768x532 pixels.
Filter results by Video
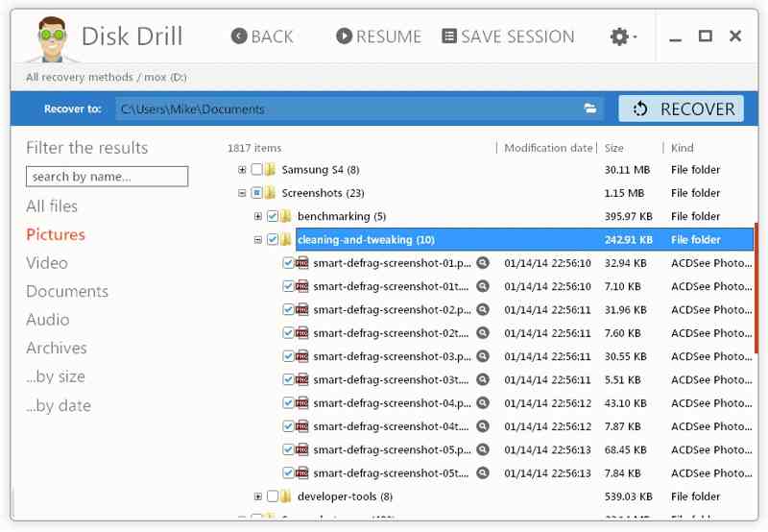(x=47, y=263)
